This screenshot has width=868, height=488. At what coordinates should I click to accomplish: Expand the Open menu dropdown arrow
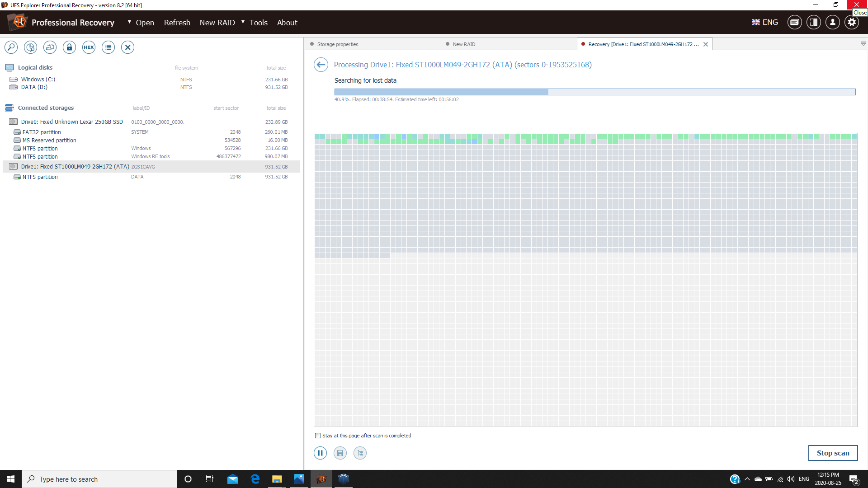coord(129,22)
